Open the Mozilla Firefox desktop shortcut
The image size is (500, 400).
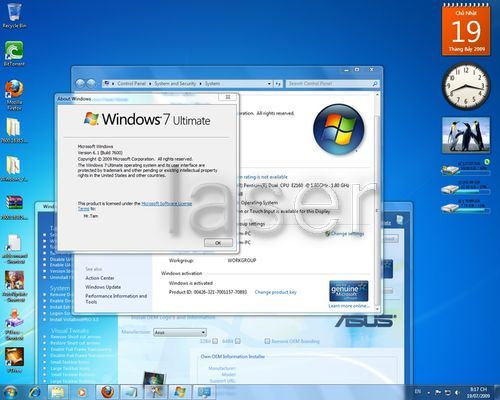coord(14,95)
